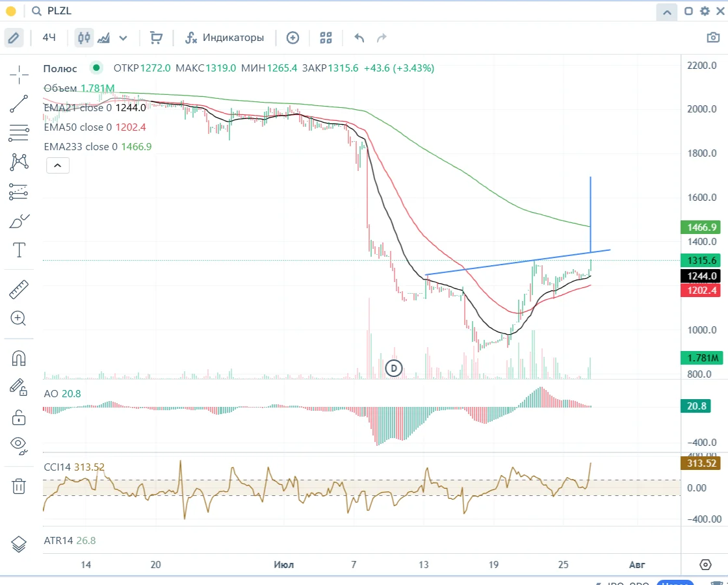Screen dimensions: 728x585
Task: Expand chart type dropdown arrow
Action: (123, 38)
